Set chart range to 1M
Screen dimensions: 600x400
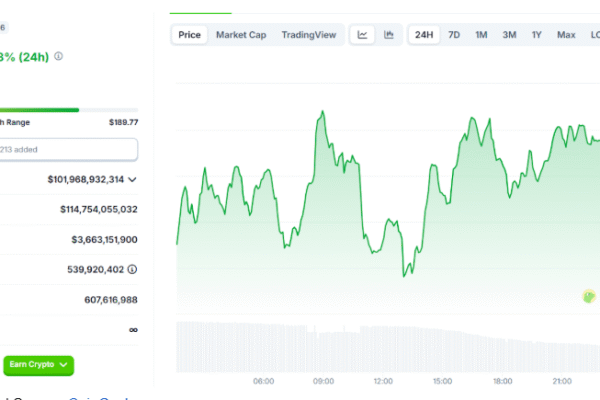pyautogui.click(x=481, y=35)
